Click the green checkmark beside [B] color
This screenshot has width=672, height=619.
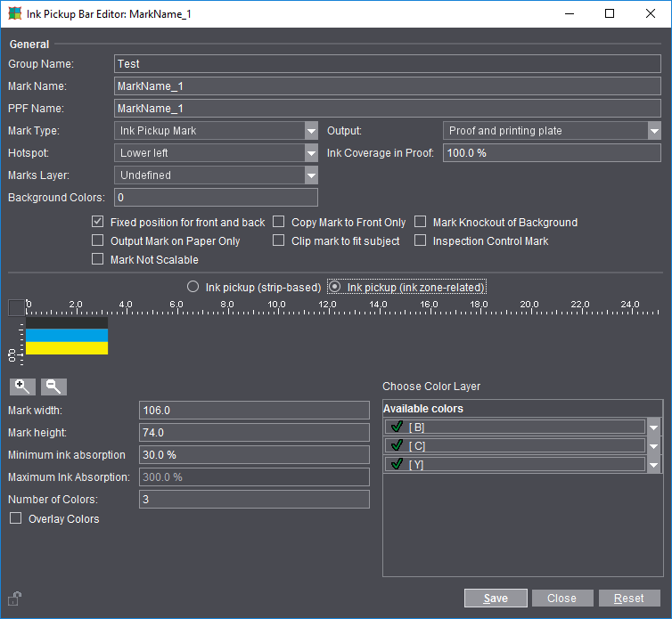397,427
